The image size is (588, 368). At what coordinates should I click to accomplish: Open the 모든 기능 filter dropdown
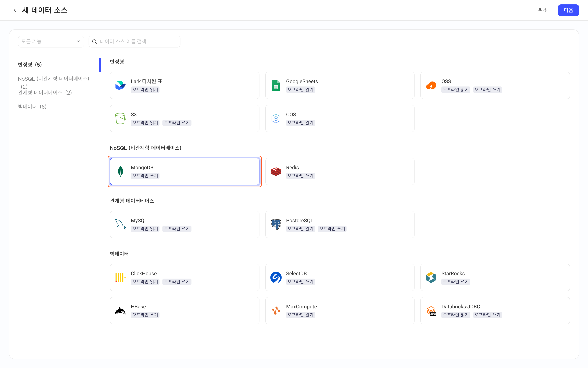[51, 42]
